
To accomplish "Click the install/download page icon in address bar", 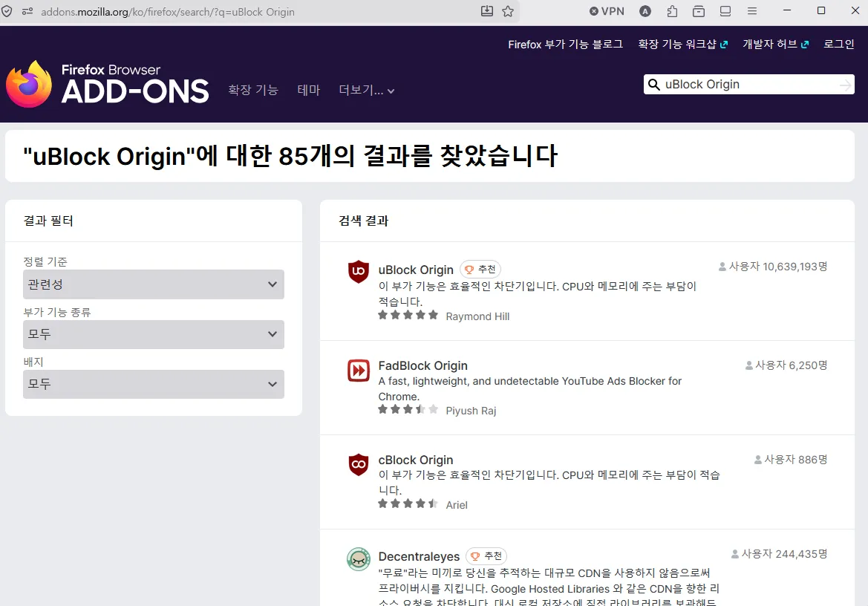I will pos(486,11).
